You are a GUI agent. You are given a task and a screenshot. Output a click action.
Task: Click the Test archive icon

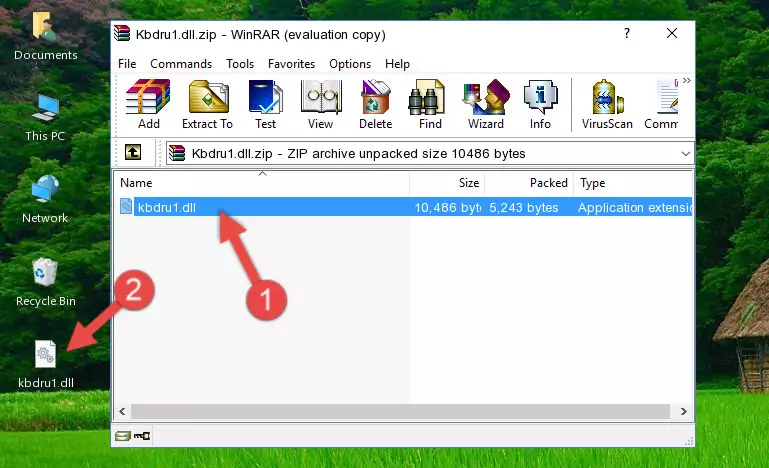pyautogui.click(x=265, y=104)
